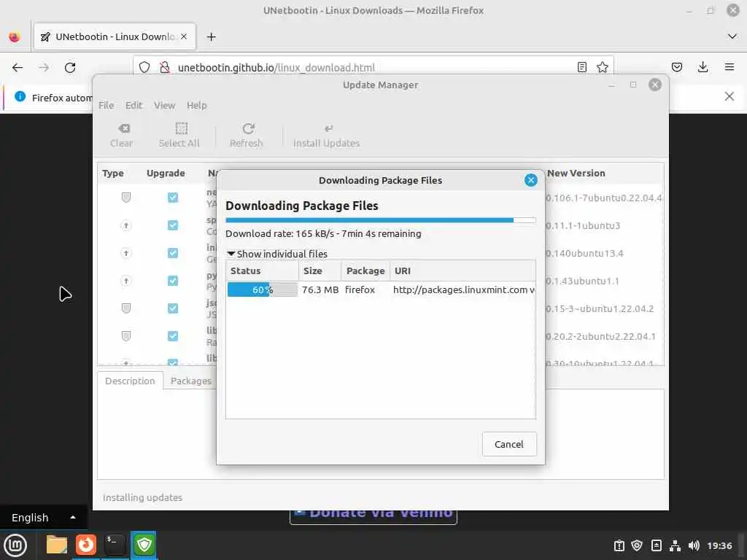The image size is (747, 560).
Task: Open the Firefox list all tabs chevron
Action: tap(732, 36)
